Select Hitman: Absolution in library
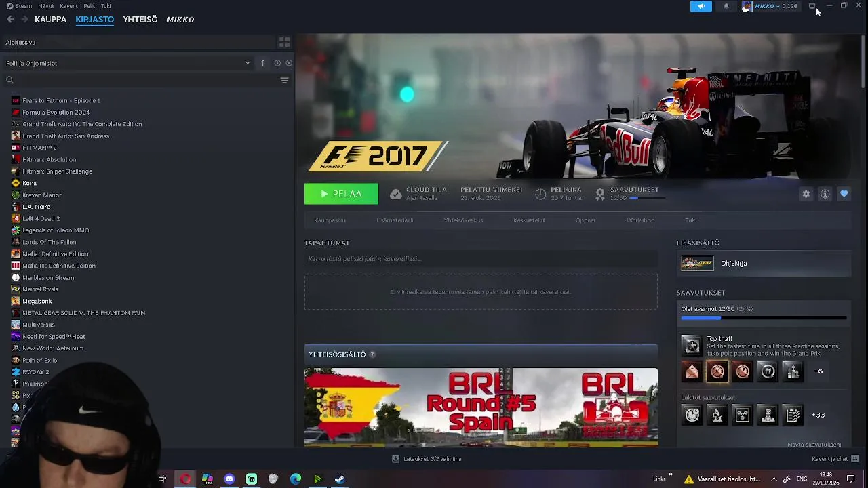This screenshot has height=488, width=868. (x=50, y=159)
